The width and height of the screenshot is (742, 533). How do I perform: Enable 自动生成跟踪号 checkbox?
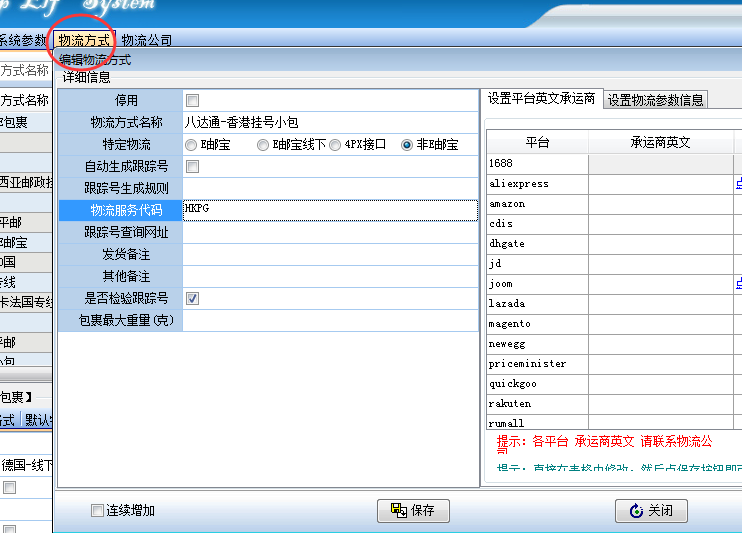pos(192,167)
